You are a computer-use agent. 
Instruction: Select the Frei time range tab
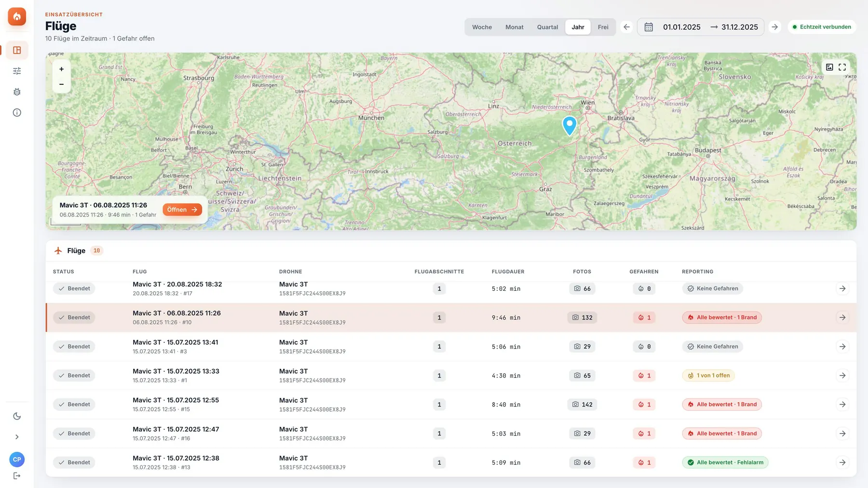pyautogui.click(x=603, y=27)
